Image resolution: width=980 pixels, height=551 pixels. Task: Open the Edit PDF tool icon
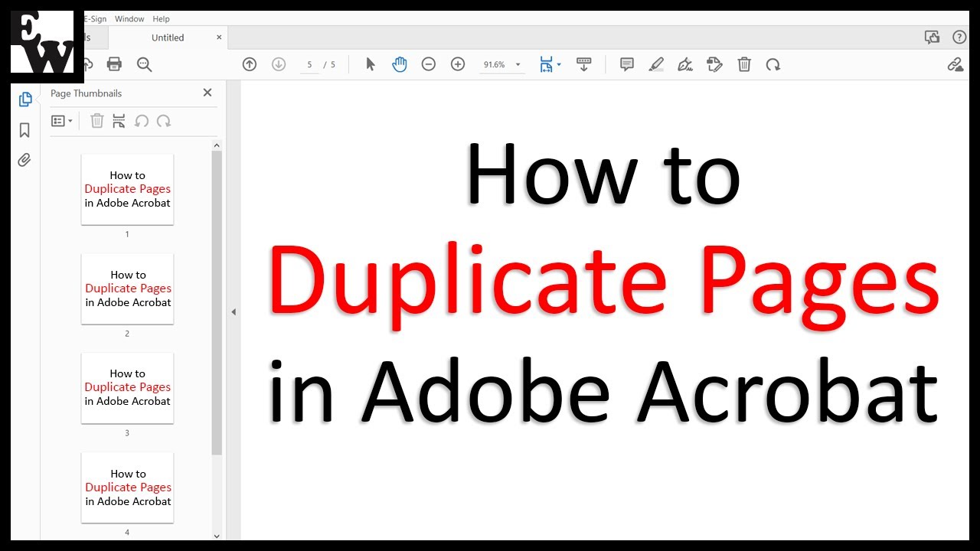pos(714,64)
